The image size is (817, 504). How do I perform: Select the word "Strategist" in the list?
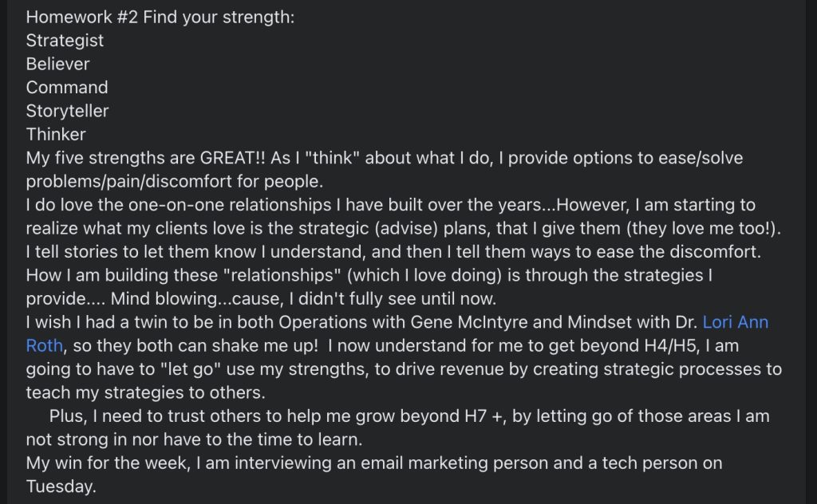pyautogui.click(x=65, y=40)
